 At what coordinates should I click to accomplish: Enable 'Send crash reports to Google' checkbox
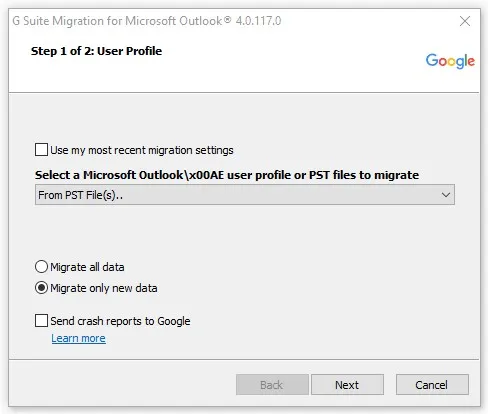click(x=41, y=321)
